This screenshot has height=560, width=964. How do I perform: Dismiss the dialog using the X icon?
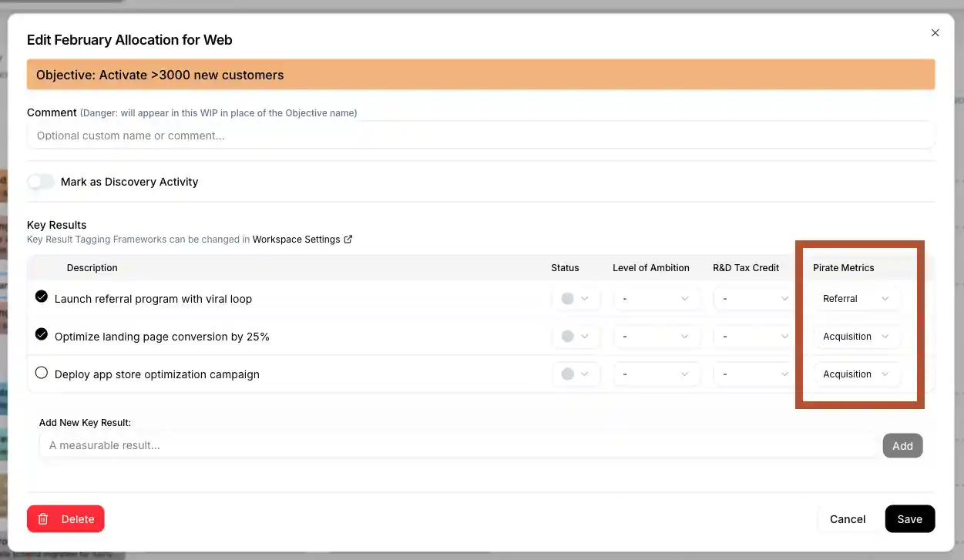(x=935, y=32)
